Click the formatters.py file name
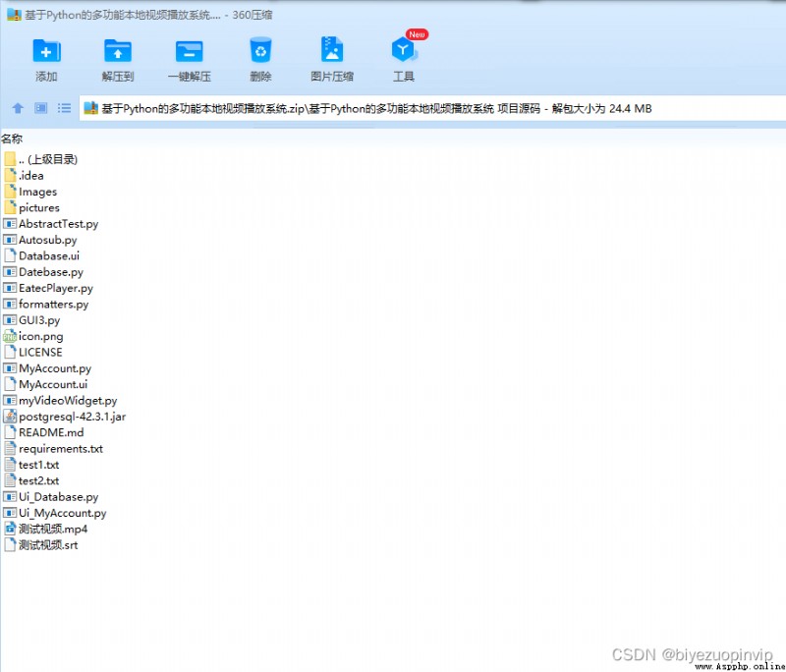 pos(54,305)
